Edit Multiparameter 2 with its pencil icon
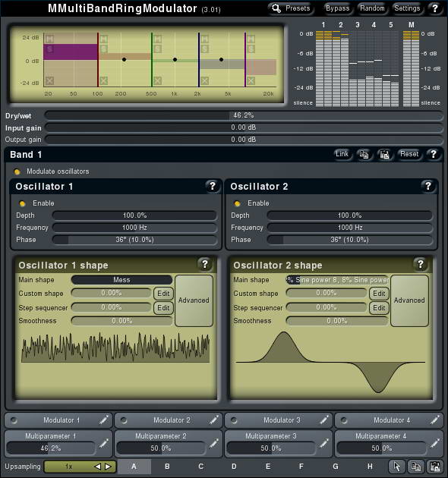This screenshot has width=448, height=478. [x=214, y=444]
